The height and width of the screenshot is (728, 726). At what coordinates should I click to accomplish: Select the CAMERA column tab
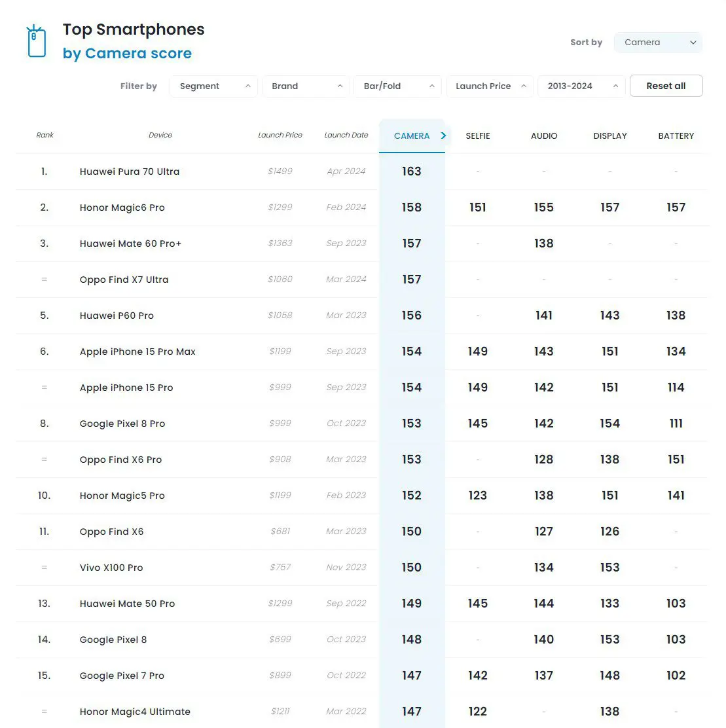click(412, 136)
